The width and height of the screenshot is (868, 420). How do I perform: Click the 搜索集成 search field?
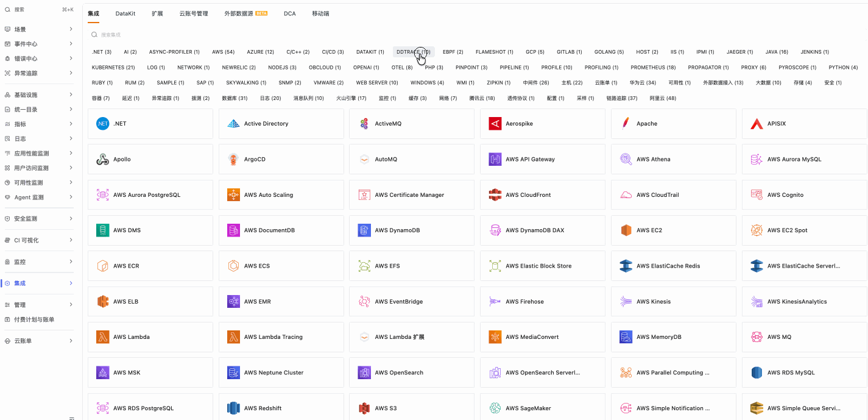point(475,35)
